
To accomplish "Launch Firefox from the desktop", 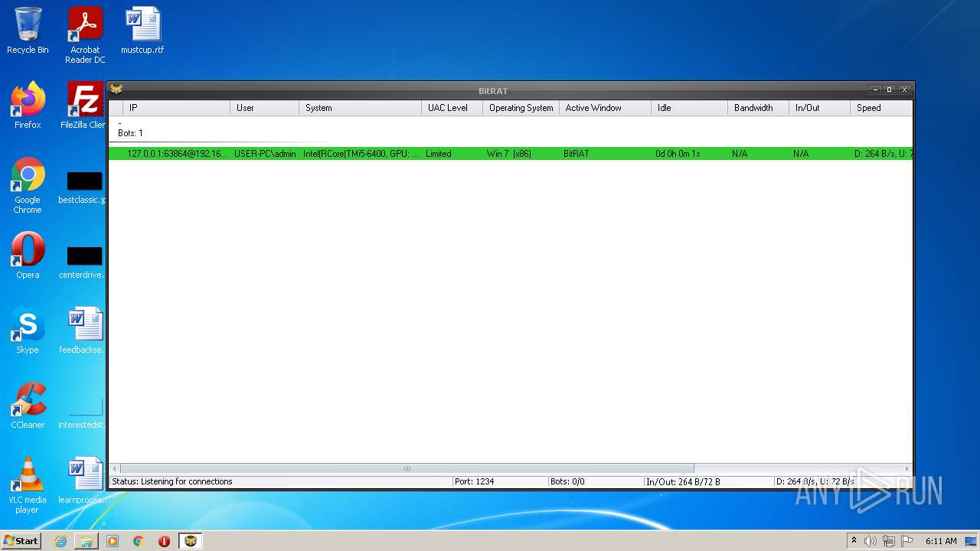I will (28, 106).
